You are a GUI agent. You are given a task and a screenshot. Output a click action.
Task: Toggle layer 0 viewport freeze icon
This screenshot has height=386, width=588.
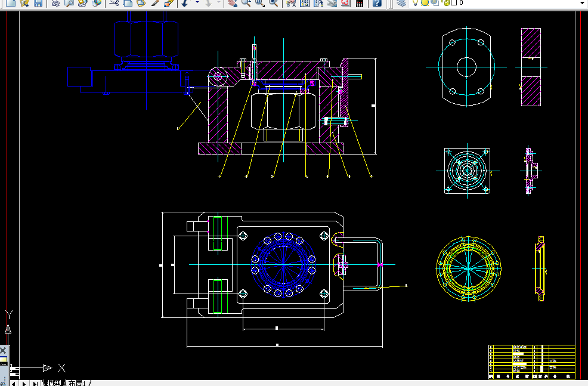pos(435,2)
